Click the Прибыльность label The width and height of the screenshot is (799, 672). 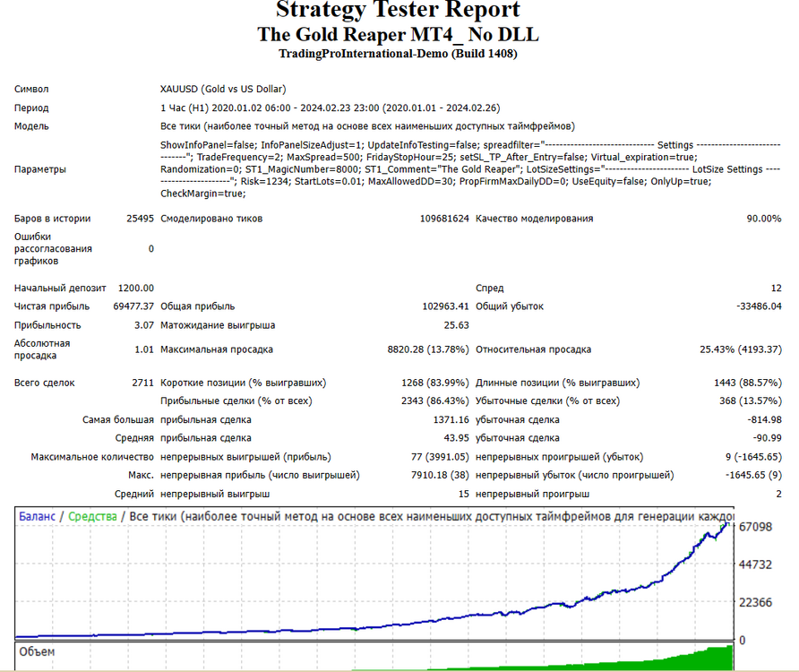click(x=47, y=325)
